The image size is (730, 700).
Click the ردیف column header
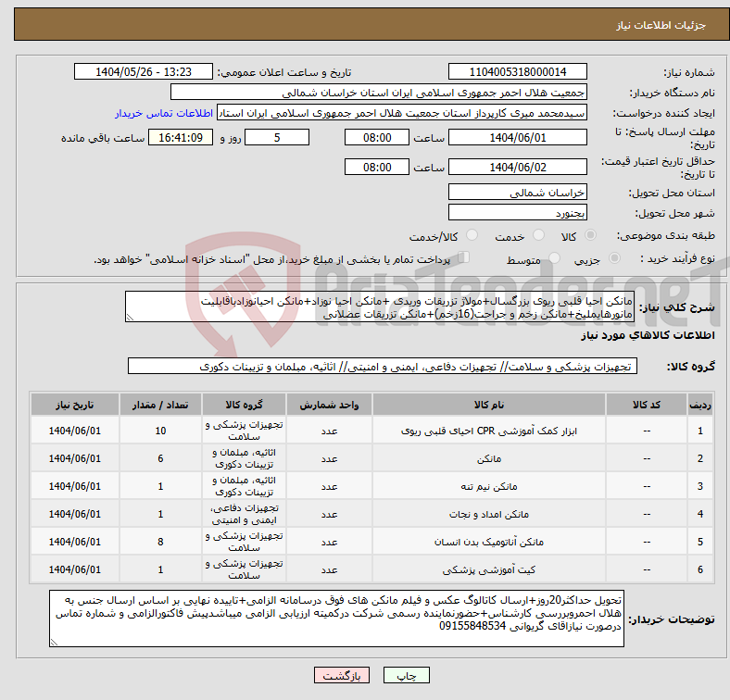(699, 405)
